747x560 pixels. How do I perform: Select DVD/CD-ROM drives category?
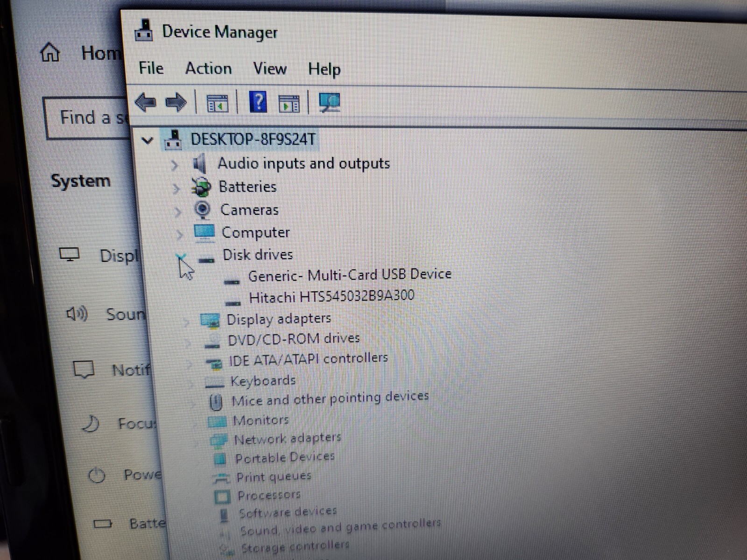coord(294,339)
